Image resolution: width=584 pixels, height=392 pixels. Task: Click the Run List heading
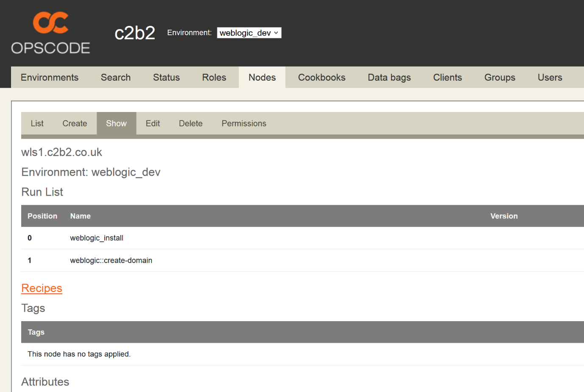click(42, 192)
